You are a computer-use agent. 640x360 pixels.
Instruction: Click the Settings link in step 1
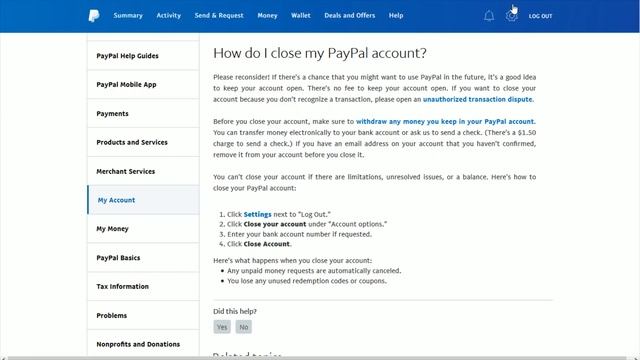(x=257, y=214)
